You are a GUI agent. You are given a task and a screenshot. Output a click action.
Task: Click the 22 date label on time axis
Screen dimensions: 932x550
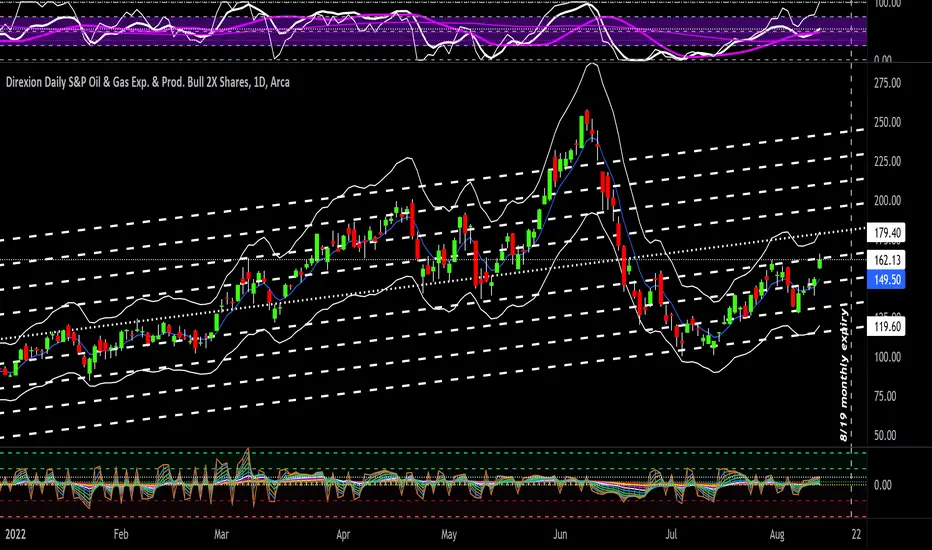(856, 534)
